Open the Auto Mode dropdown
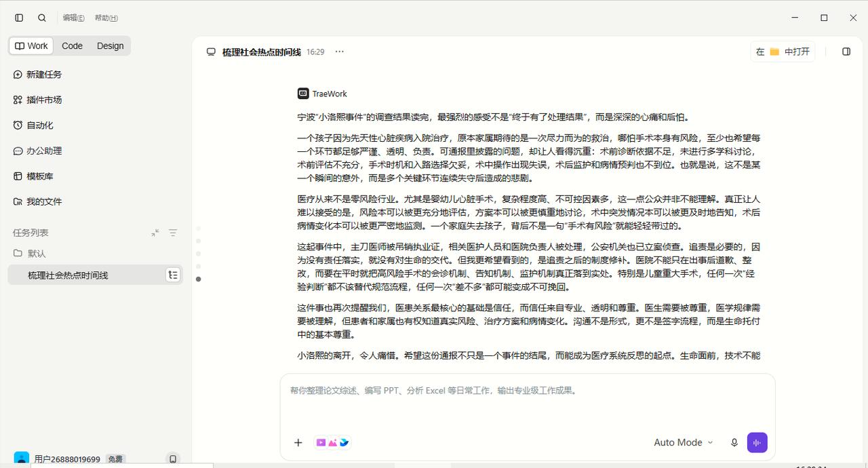The height and width of the screenshot is (468, 868). 683,442
